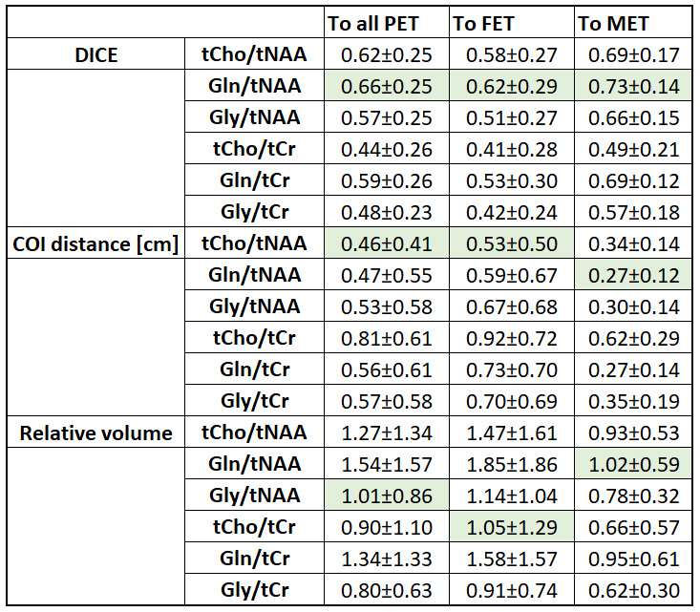Click the cell with value 1.85±1.86

coord(510,464)
